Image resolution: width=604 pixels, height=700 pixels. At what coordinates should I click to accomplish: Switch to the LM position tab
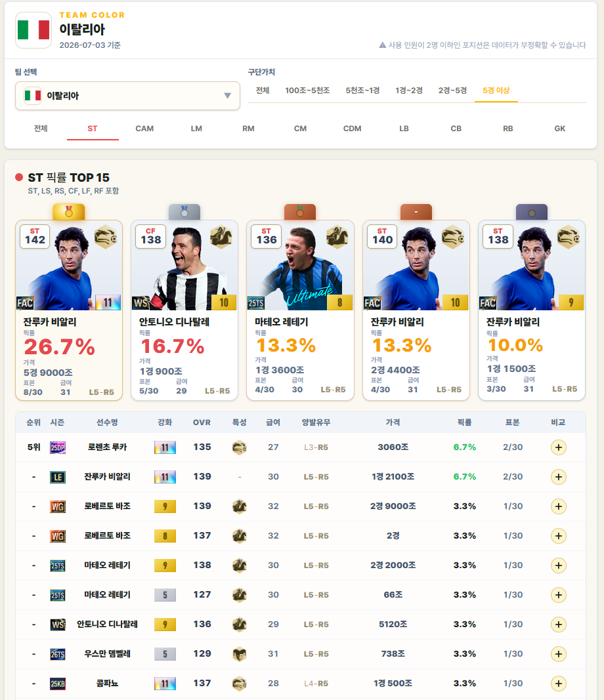point(196,129)
